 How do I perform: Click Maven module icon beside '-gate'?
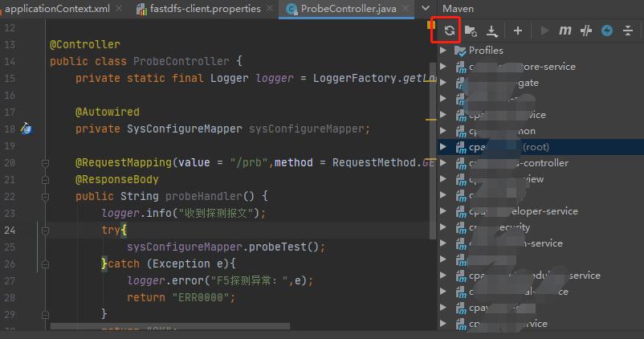461,83
